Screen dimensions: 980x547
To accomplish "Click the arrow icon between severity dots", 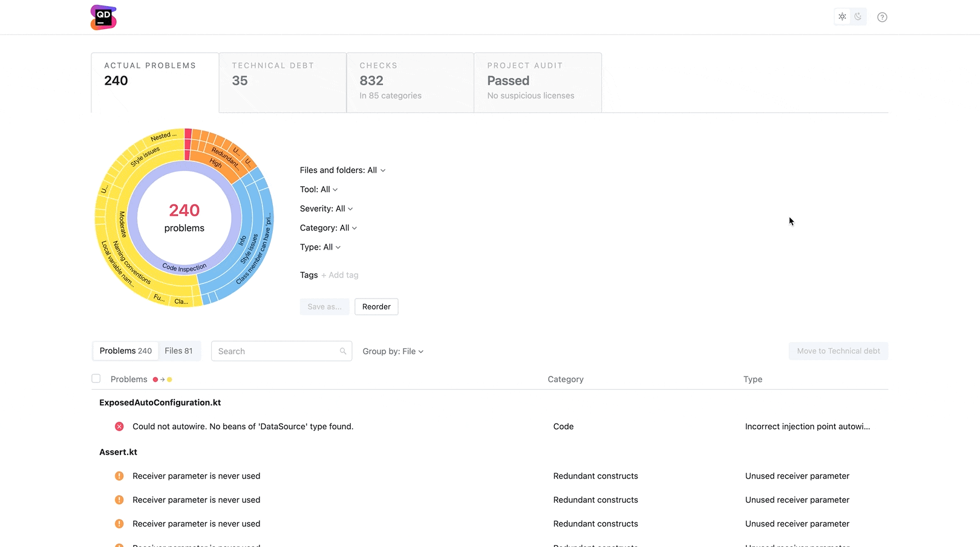I will click(162, 379).
